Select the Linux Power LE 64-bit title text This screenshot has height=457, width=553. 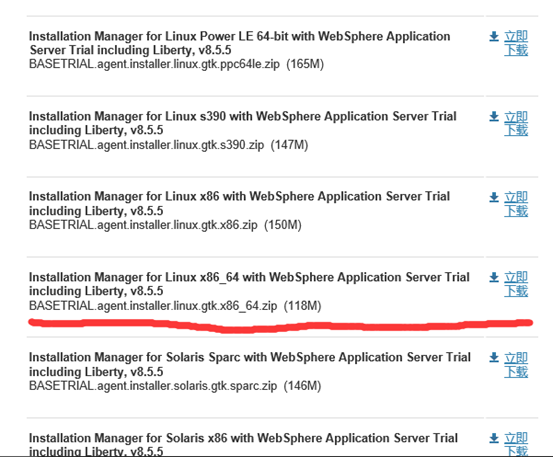(239, 43)
